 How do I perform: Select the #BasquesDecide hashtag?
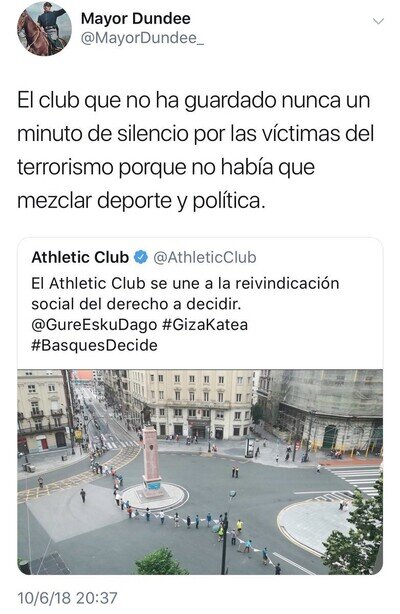94,345
